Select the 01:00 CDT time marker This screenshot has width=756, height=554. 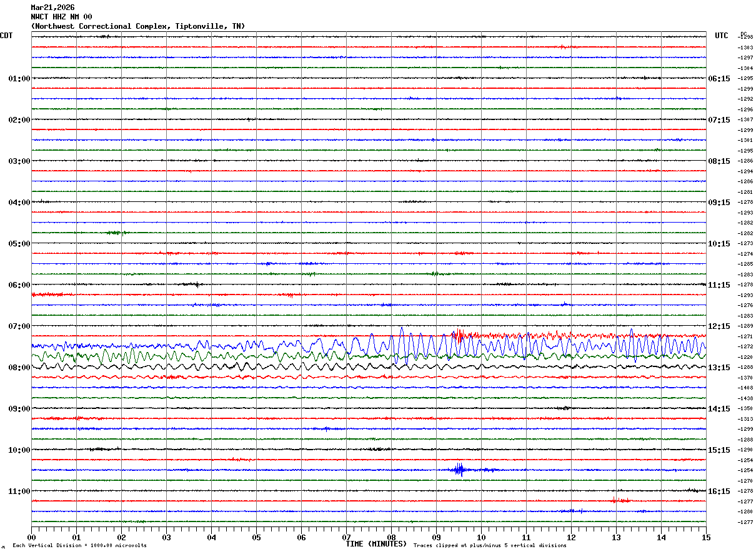19,79
